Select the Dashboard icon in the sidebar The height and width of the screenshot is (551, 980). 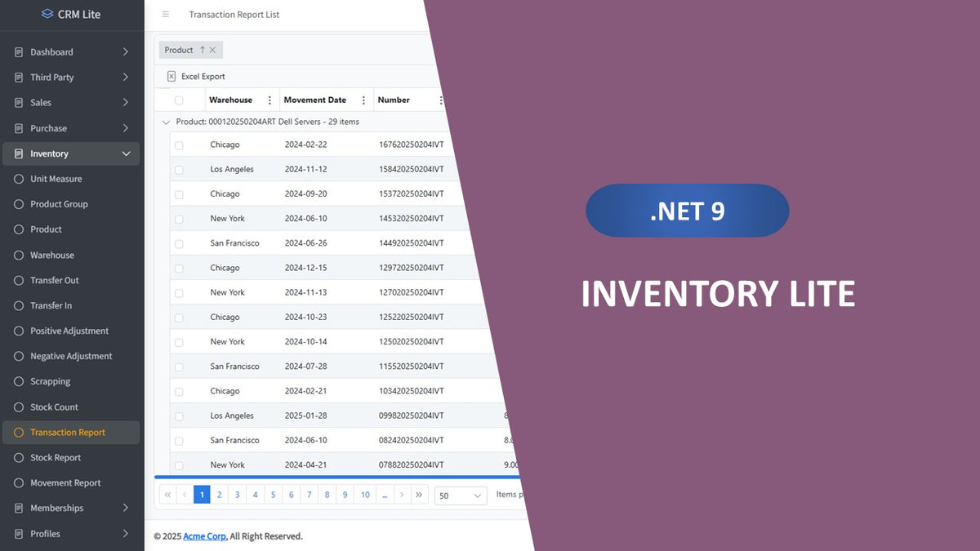pos(17,51)
